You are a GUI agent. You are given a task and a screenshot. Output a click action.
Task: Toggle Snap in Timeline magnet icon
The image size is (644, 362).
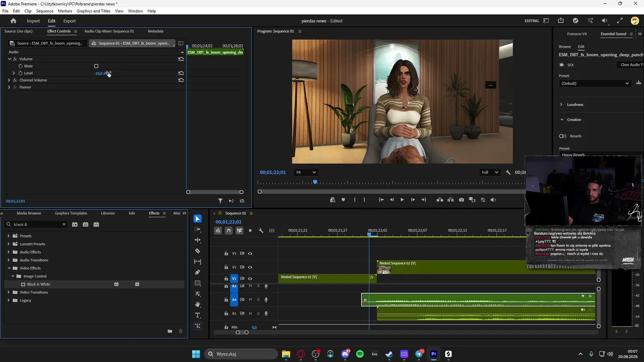[228, 231]
